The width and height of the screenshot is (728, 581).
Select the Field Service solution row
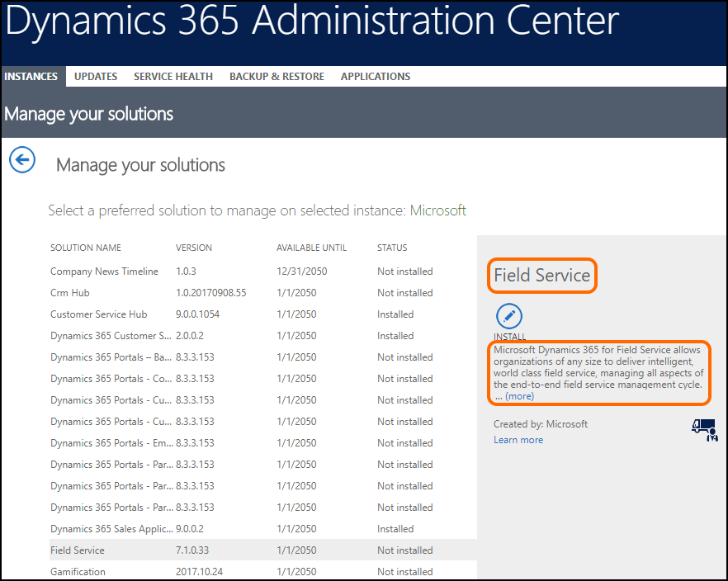coord(78,550)
